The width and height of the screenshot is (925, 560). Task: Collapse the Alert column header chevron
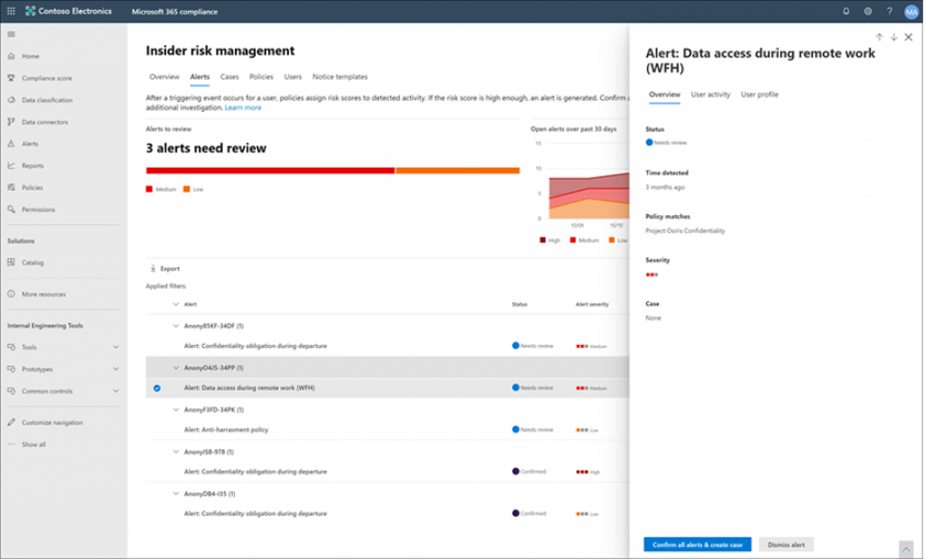point(176,304)
